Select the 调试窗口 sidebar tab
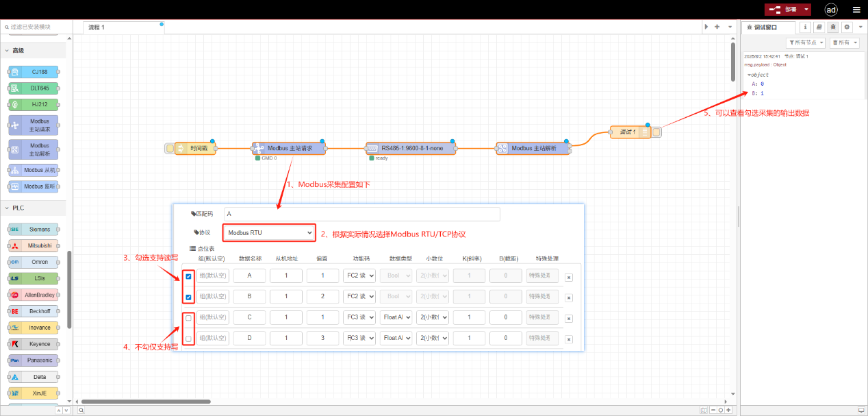Image resolution: width=868 pixels, height=416 pixels. (x=768, y=27)
